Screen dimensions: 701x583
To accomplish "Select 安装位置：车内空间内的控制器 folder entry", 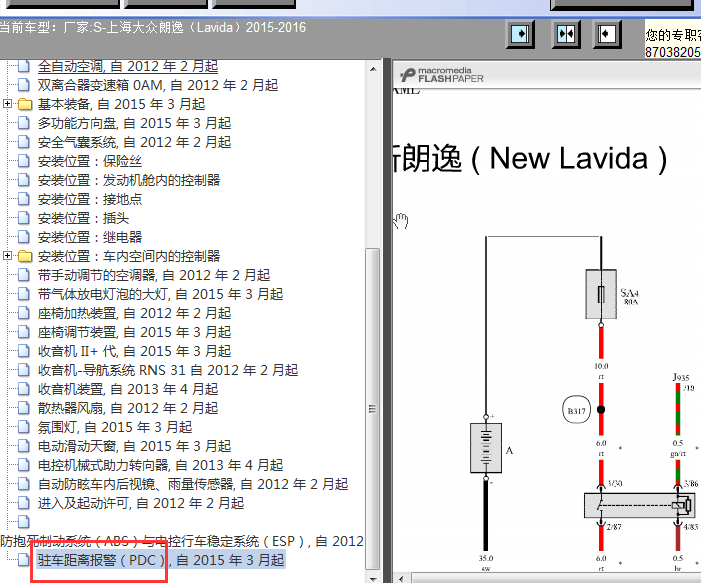I will point(129,256).
